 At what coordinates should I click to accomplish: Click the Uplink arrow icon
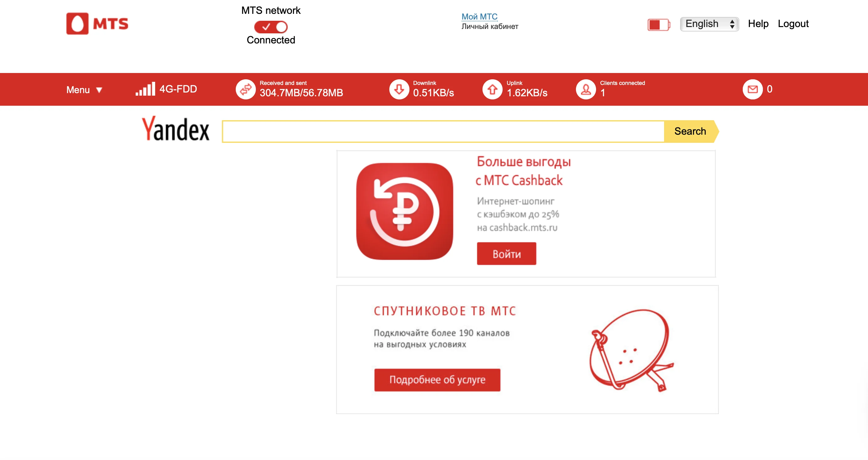click(x=492, y=89)
